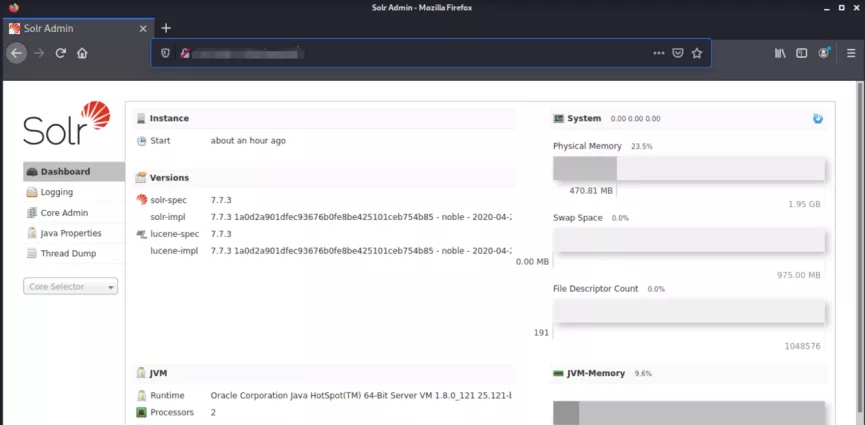Viewport: 865px width, 425px height.
Task: Expand the Core Selector dropdown
Action: tap(71, 287)
